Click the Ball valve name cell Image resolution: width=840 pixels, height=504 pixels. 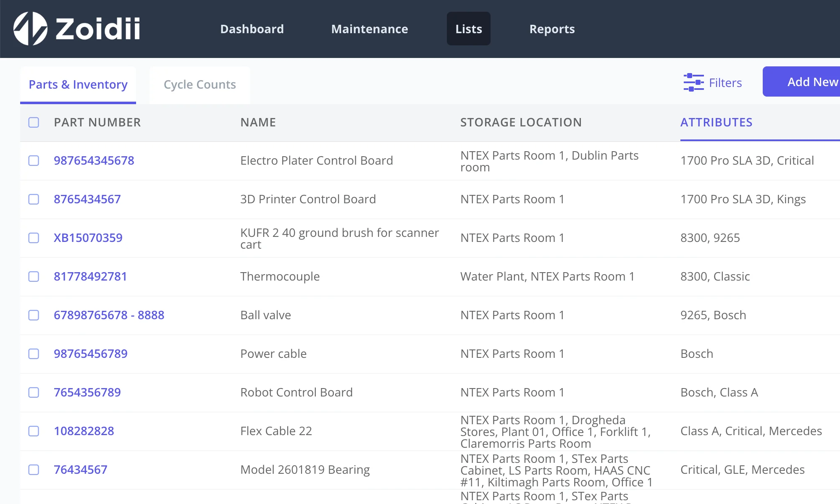pyautogui.click(x=266, y=315)
